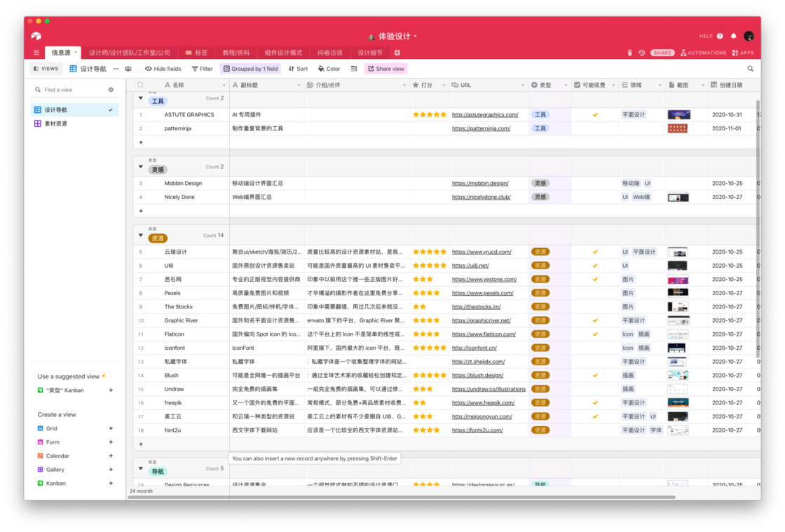Click the Share view button
This screenshot has width=785, height=532.
coord(386,69)
